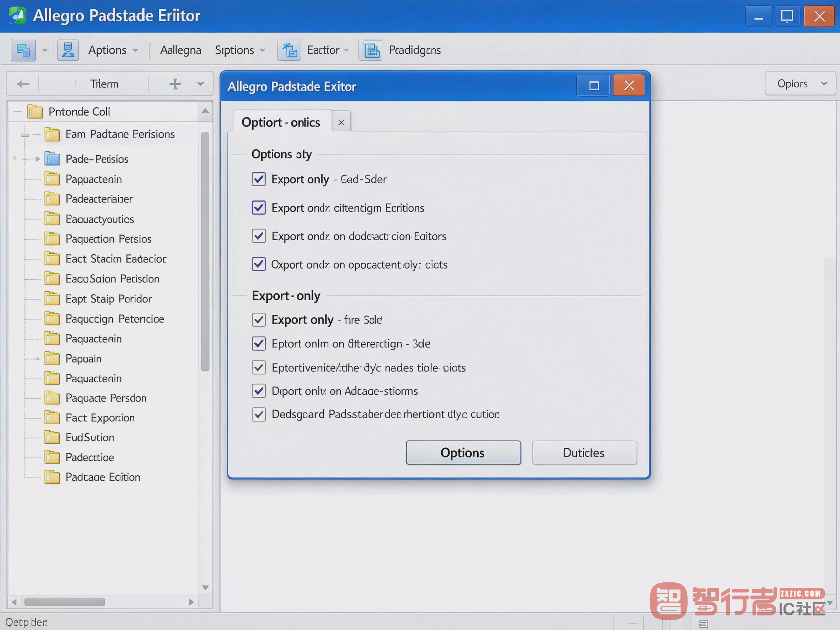Viewport: 840px width, 630px height.
Task: Click the back arrow in Tilem panel
Action: point(23,84)
